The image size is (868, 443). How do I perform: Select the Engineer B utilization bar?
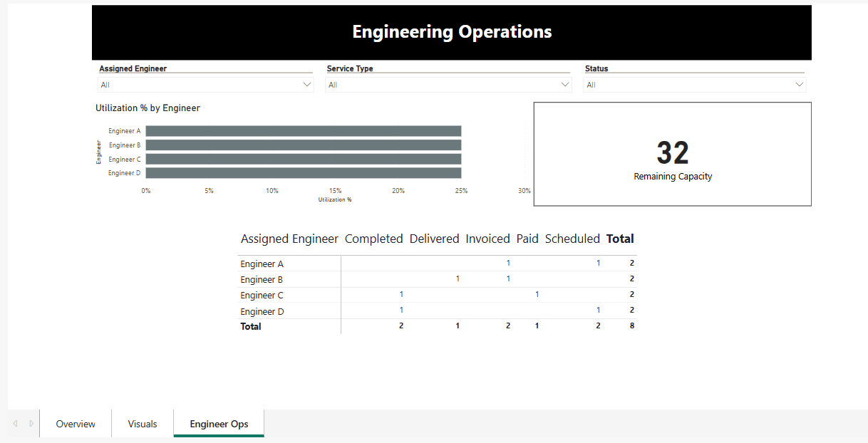[304, 145]
